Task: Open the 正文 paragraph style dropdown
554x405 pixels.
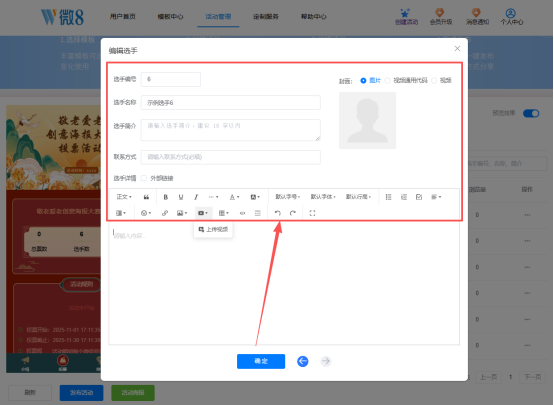Action: coord(124,197)
